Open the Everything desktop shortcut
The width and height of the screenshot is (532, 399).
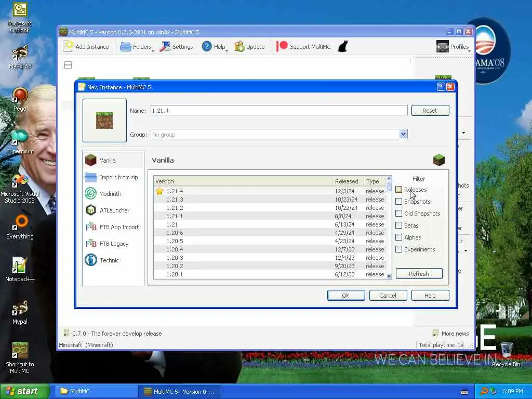pyautogui.click(x=20, y=227)
